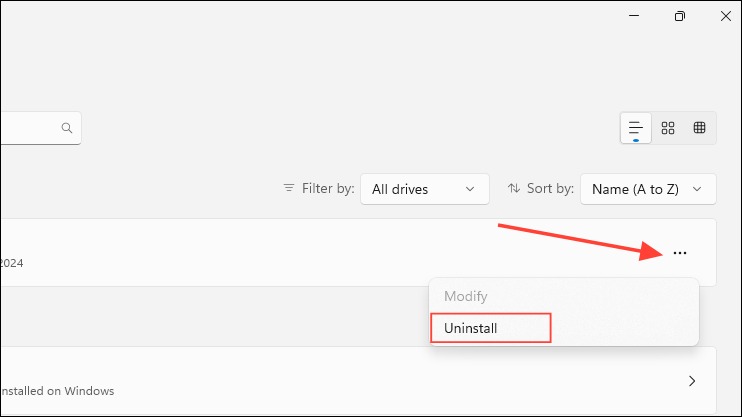The image size is (742, 417).
Task: Click the Sort by label text
Action: (550, 188)
